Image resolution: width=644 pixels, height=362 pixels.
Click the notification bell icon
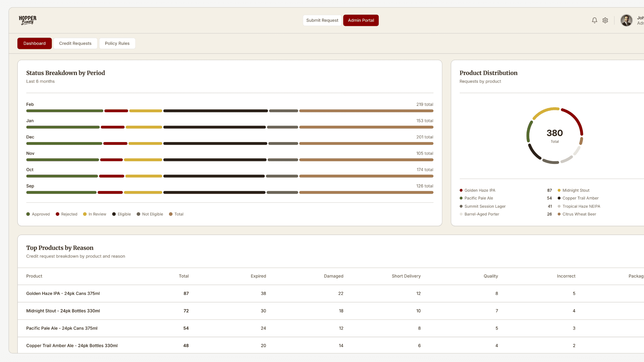pos(594,20)
